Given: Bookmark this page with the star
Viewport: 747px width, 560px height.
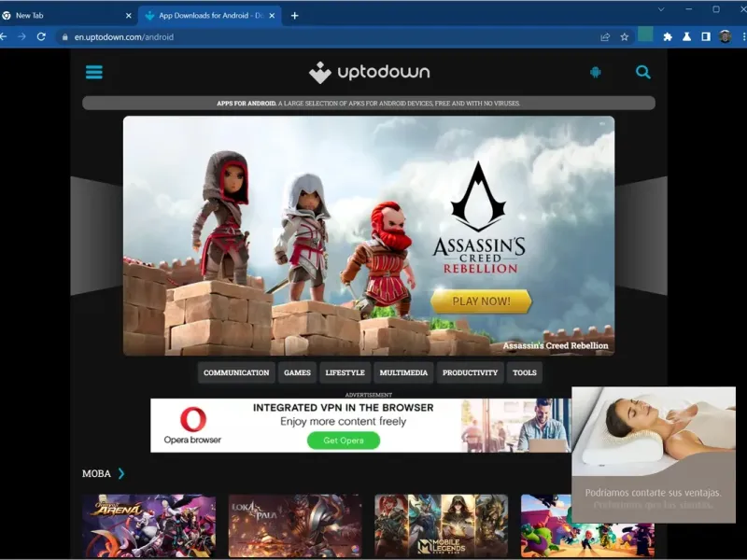Looking at the screenshot, I should tap(625, 36).
